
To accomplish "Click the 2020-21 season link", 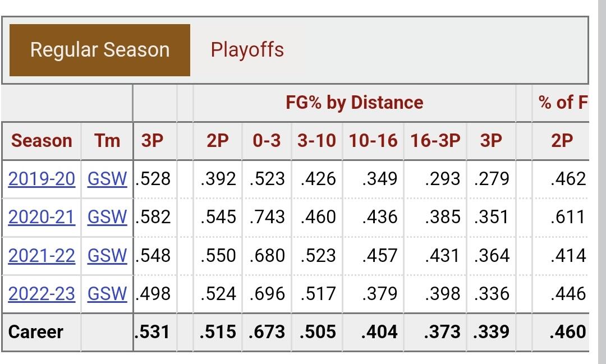I will 42,217.
